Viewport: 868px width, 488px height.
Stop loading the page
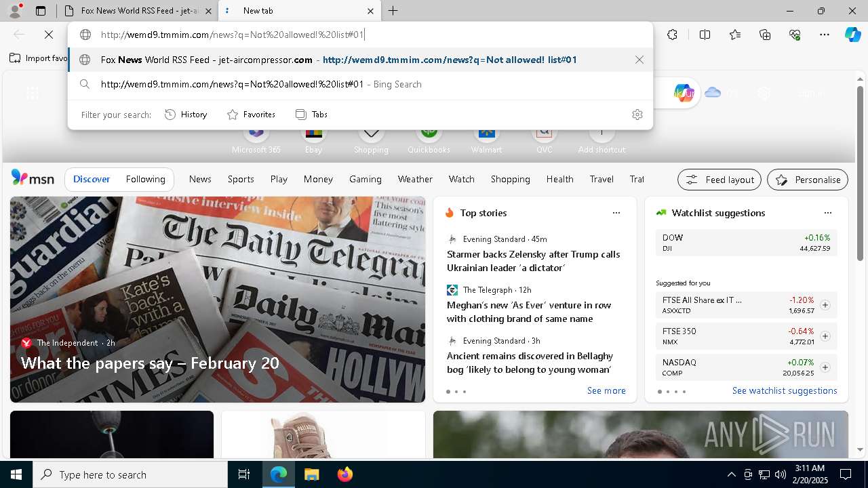pyautogui.click(x=49, y=35)
